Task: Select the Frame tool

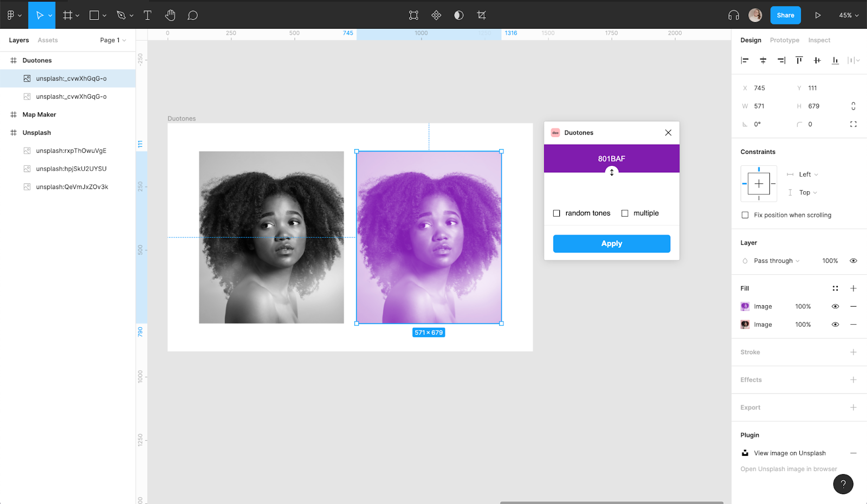Action: (68, 15)
